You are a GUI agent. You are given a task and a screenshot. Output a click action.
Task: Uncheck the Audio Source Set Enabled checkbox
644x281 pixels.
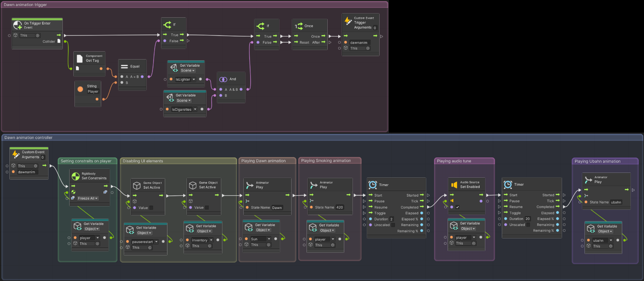[457, 207]
